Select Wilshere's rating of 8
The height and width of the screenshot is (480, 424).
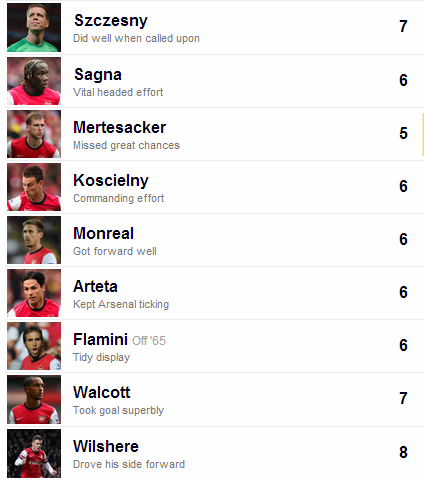pyautogui.click(x=403, y=452)
